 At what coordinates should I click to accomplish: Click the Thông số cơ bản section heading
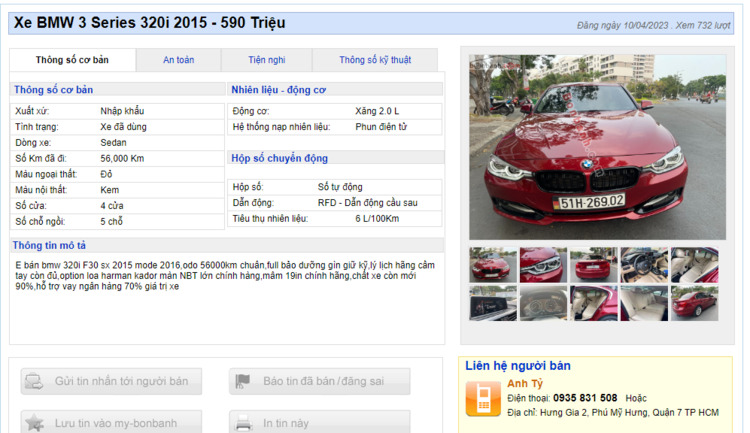point(54,89)
